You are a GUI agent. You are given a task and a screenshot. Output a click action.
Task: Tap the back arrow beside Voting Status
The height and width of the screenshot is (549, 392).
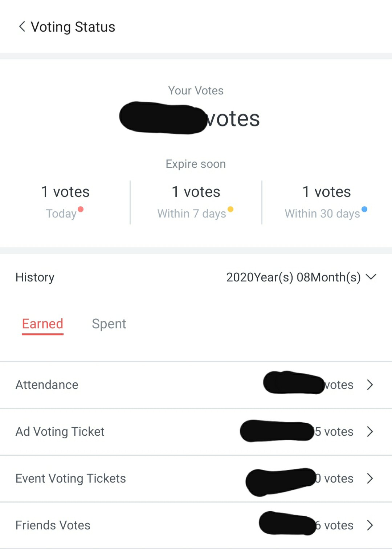point(22,27)
